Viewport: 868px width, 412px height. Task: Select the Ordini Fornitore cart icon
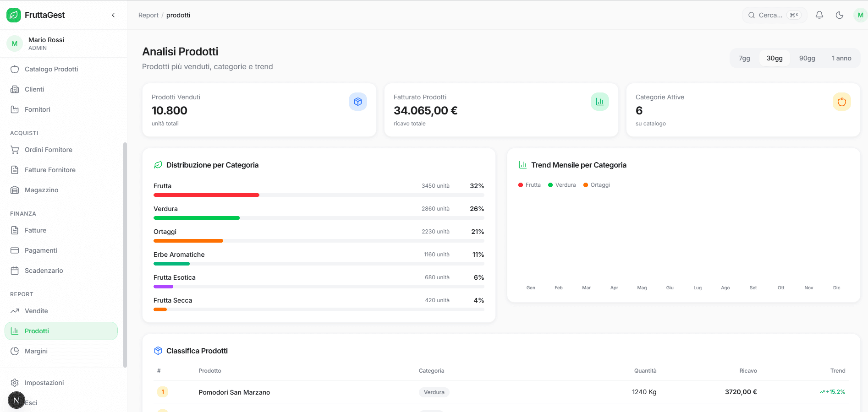tap(15, 149)
